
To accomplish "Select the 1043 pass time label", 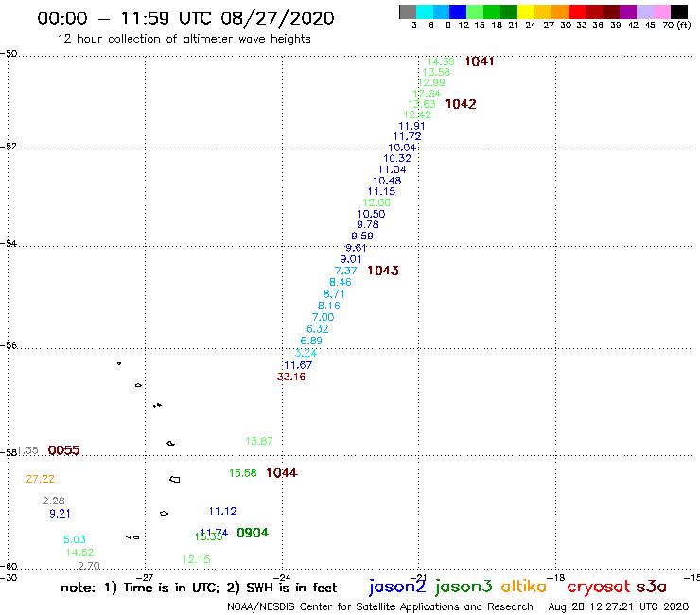I will (x=383, y=271).
